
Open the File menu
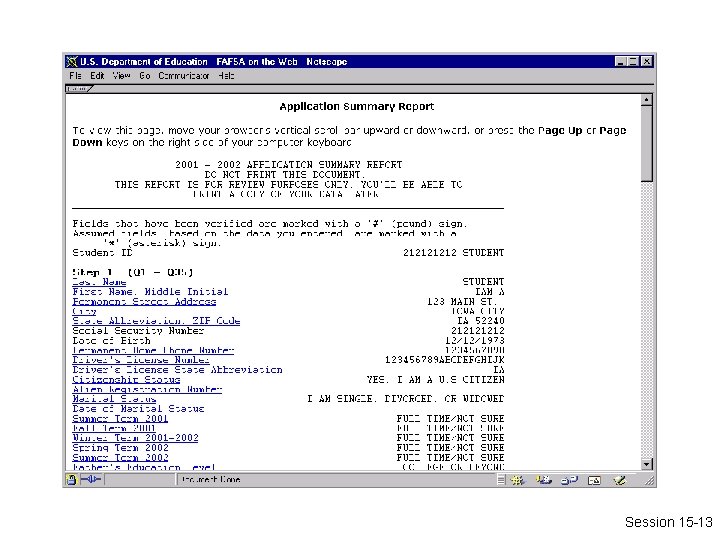pyautogui.click(x=75, y=76)
